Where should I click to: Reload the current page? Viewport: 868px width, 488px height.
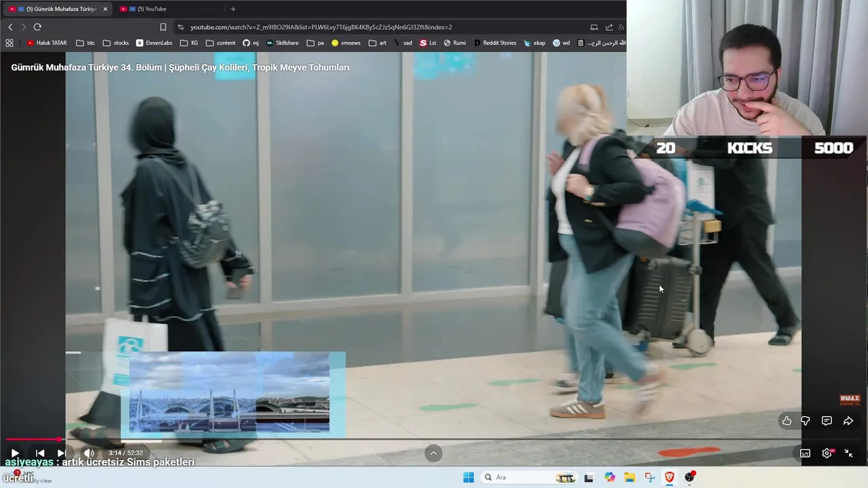(x=37, y=27)
